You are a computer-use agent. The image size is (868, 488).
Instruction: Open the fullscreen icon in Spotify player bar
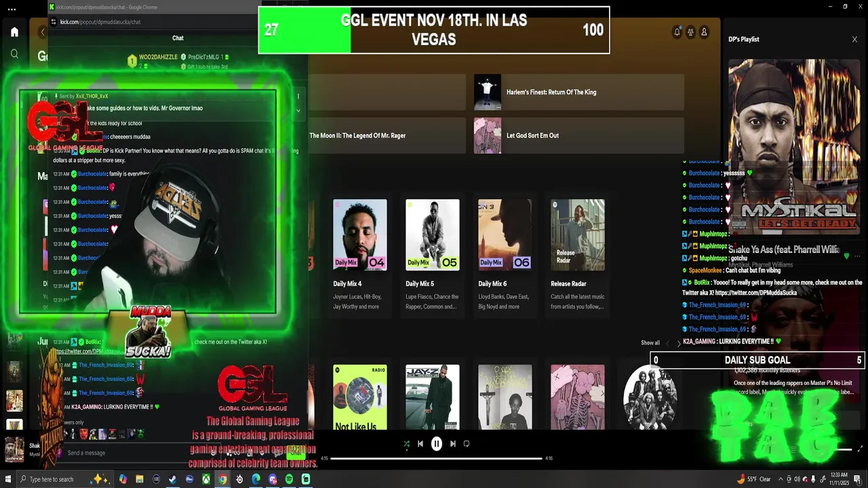point(860,449)
